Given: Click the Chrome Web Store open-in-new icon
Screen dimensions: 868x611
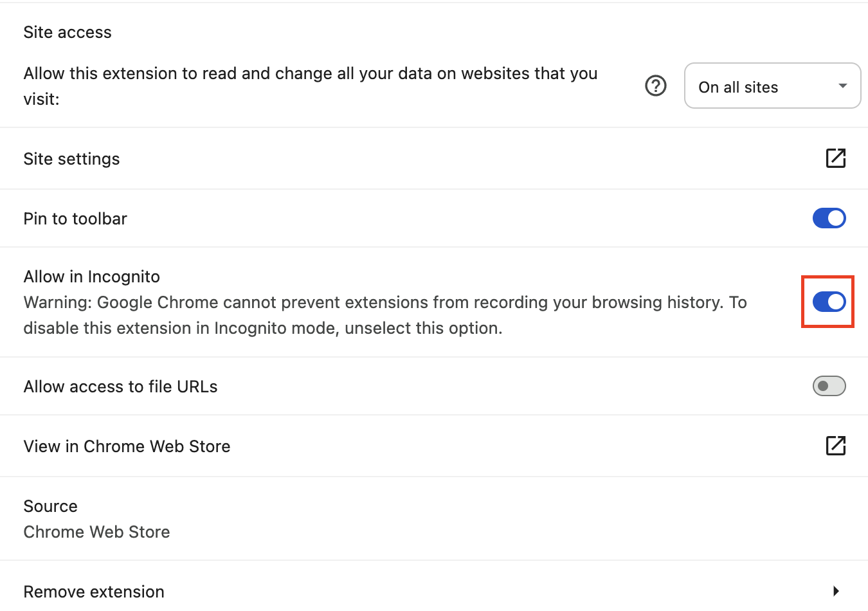Looking at the screenshot, I should point(835,446).
